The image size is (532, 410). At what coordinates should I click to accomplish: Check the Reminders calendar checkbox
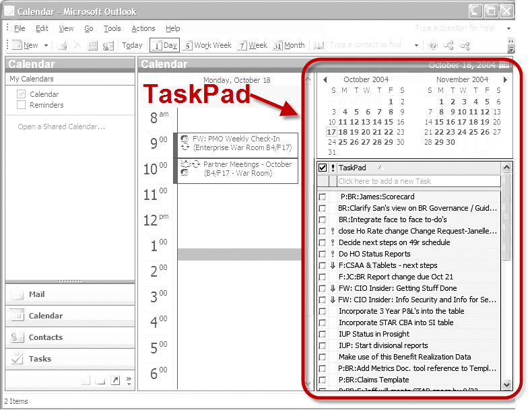(x=22, y=105)
